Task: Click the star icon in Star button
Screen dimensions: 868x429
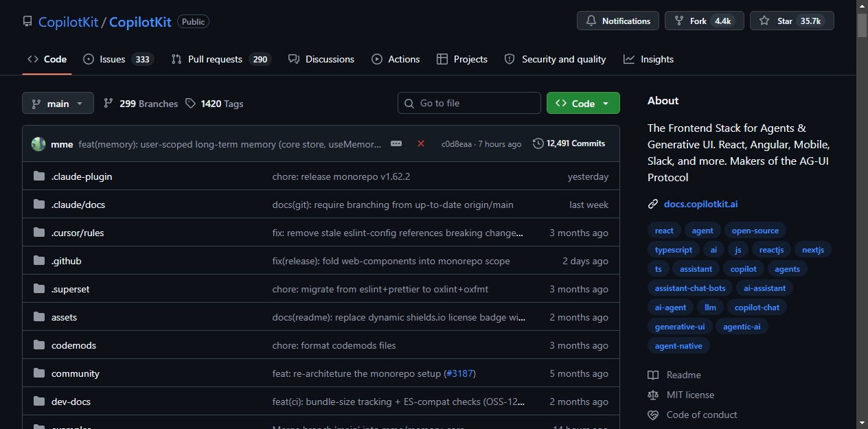Action: point(764,21)
